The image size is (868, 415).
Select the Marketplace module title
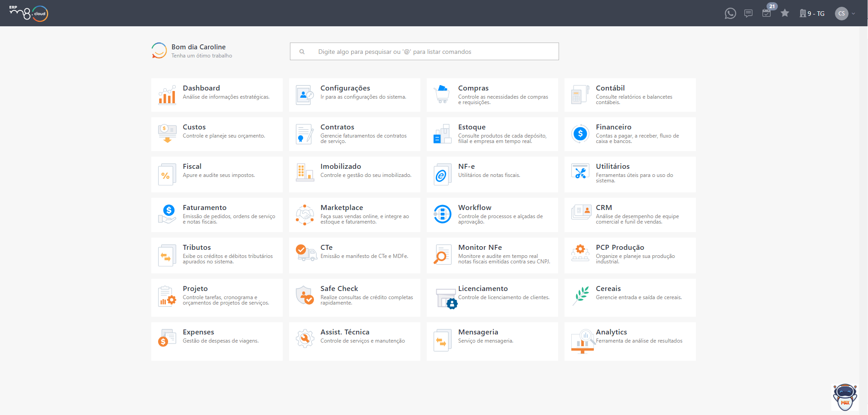tap(342, 207)
